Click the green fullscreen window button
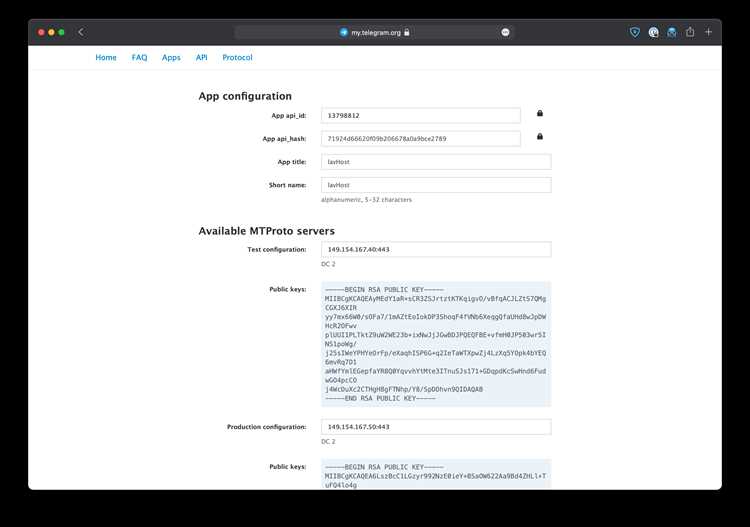This screenshot has width=750, height=527. (x=61, y=32)
